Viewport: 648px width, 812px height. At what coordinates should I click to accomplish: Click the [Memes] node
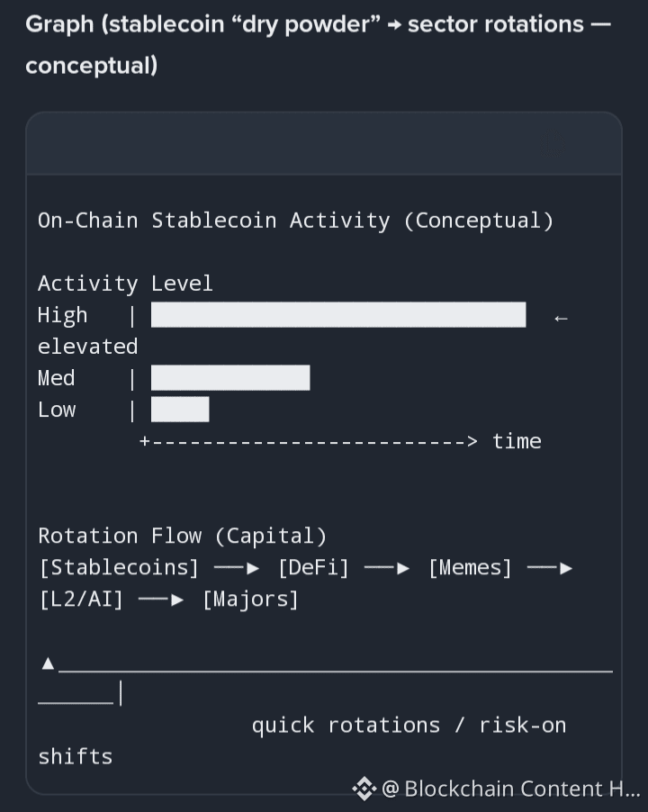(x=471, y=567)
